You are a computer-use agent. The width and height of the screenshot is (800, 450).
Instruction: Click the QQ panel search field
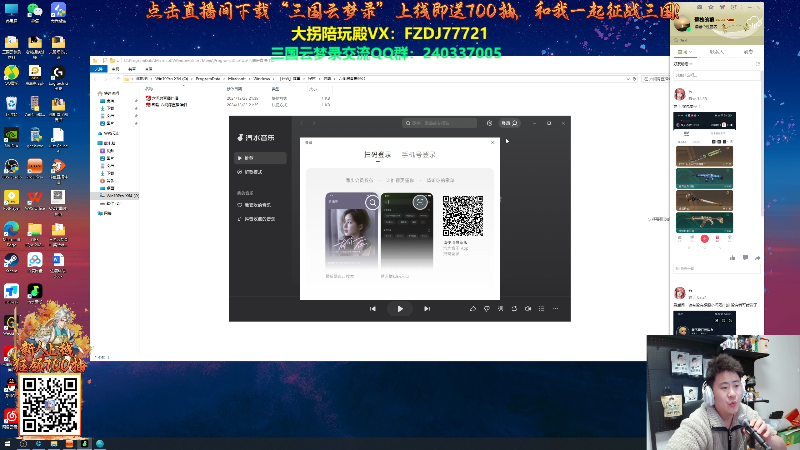coord(716,40)
